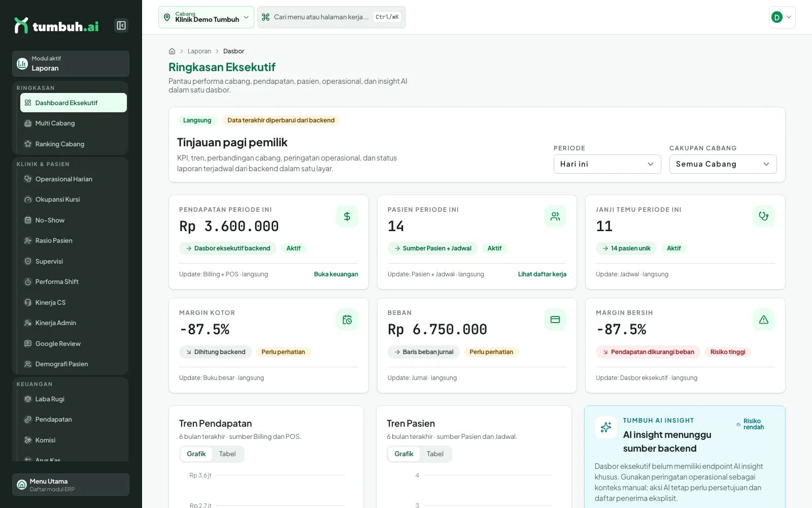This screenshot has width=812, height=508.
Task: Open the user avatar D menu
Action: (x=782, y=17)
